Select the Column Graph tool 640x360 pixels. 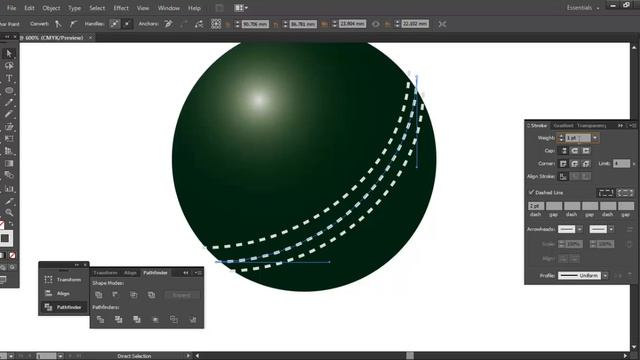(x=9, y=189)
